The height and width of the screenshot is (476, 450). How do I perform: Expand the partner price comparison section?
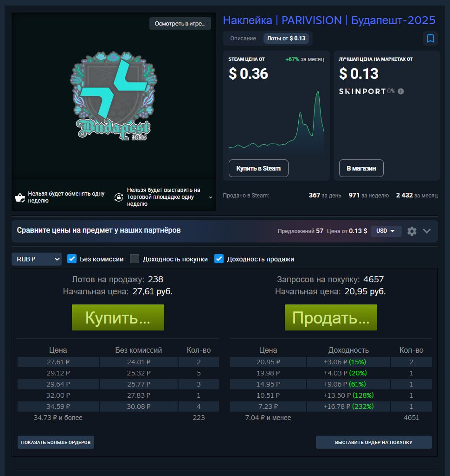(427, 231)
